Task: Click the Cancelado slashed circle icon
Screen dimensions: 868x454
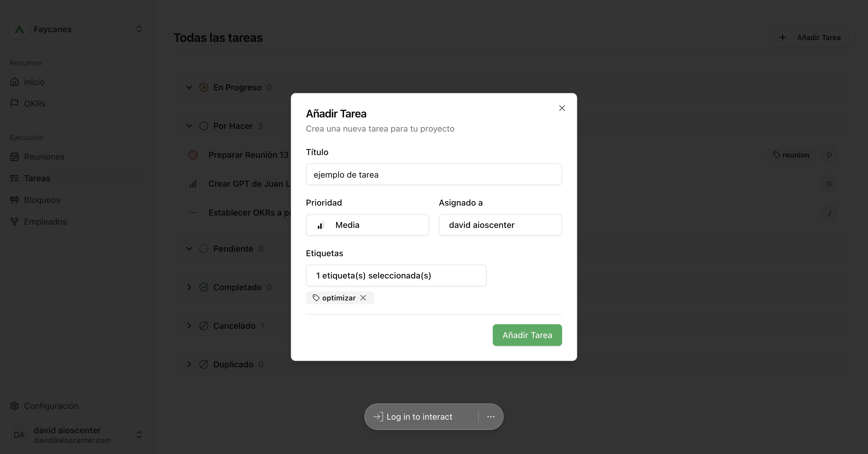Action: pyautogui.click(x=203, y=326)
